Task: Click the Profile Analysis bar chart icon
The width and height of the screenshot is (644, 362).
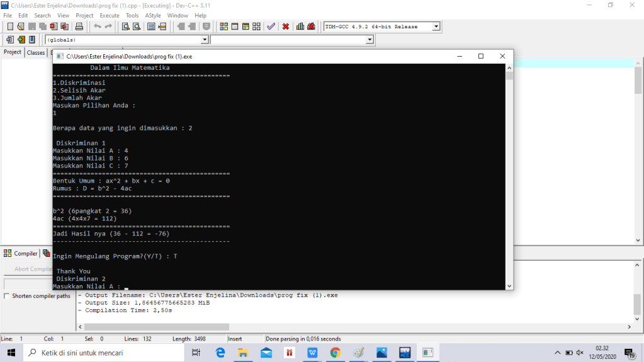Action: click(300, 26)
